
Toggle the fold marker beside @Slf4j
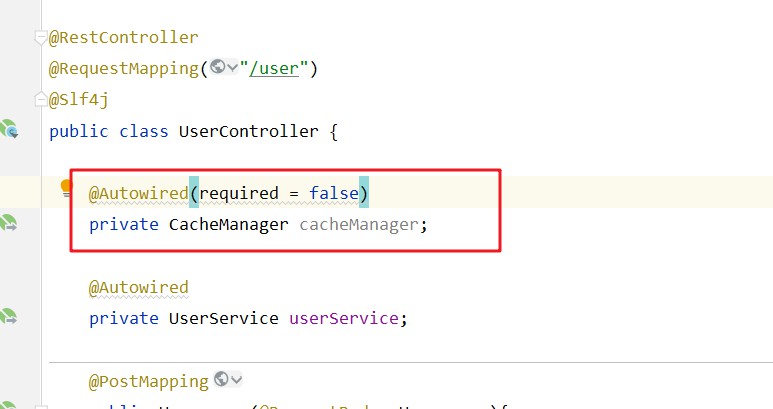point(40,100)
